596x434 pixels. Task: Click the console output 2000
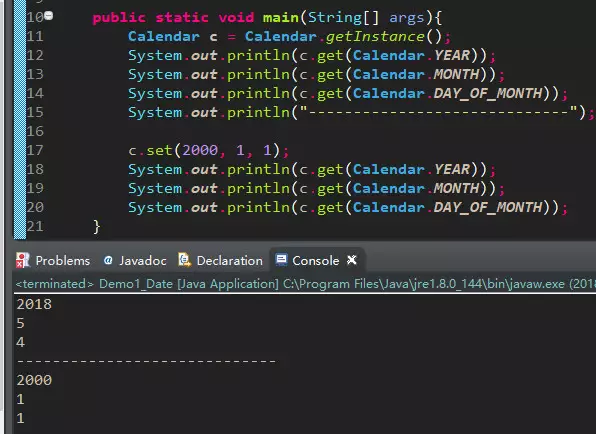tap(34, 380)
